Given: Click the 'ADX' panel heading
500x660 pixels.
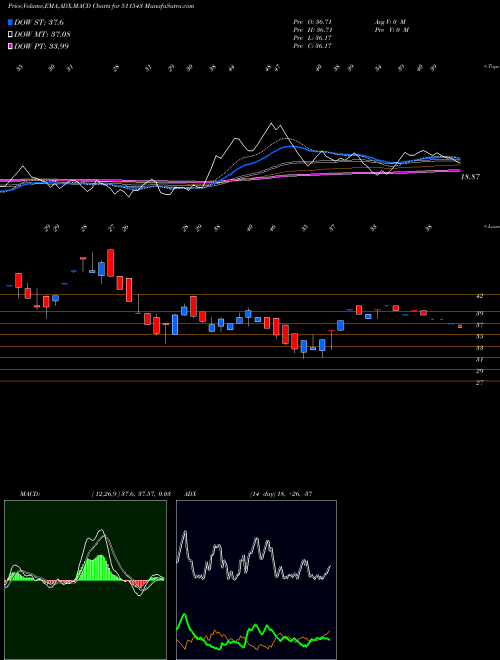Looking at the screenshot, I should pyautogui.click(x=189, y=494).
